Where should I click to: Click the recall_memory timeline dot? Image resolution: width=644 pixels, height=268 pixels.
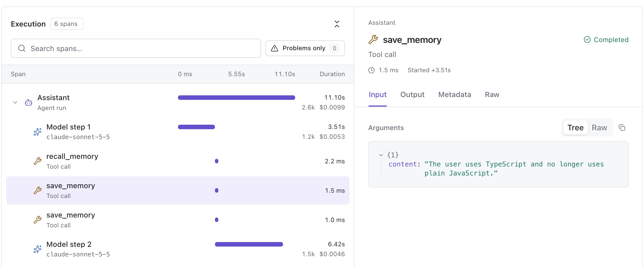click(217, 161)
